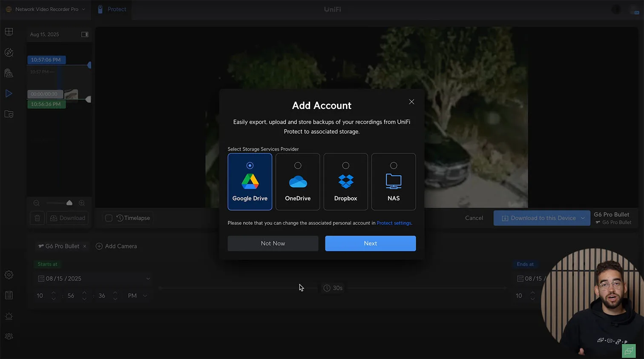This screenshot has width=644, height=359.
Task: Open the Starts at date dropdown
Action: pyautogui.click(x=94, y=279)
